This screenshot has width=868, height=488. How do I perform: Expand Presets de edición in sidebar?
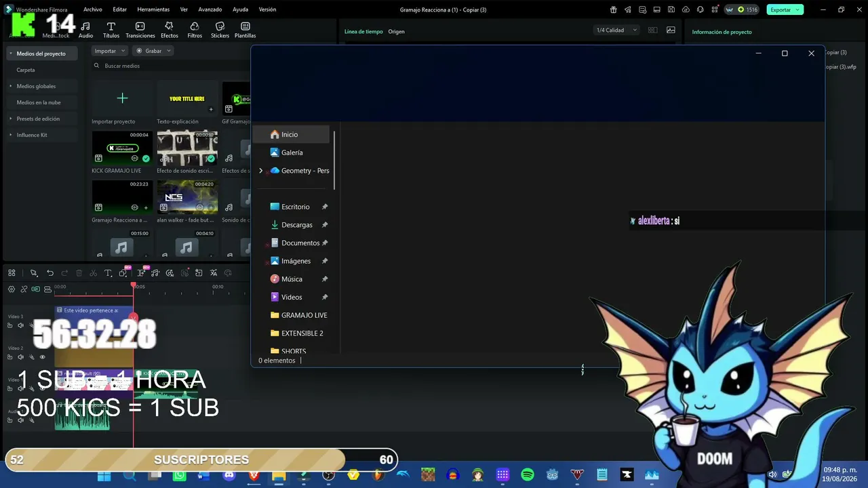click(10, 119)
